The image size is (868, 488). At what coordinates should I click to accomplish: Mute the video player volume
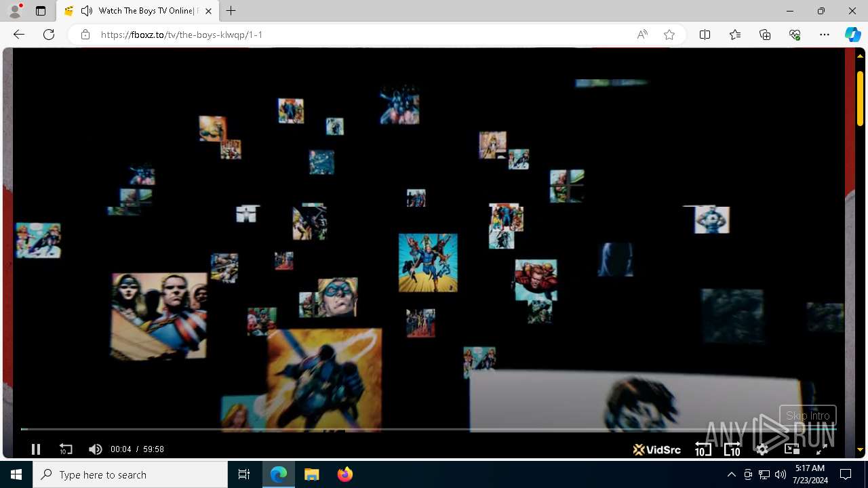(96, 449)
